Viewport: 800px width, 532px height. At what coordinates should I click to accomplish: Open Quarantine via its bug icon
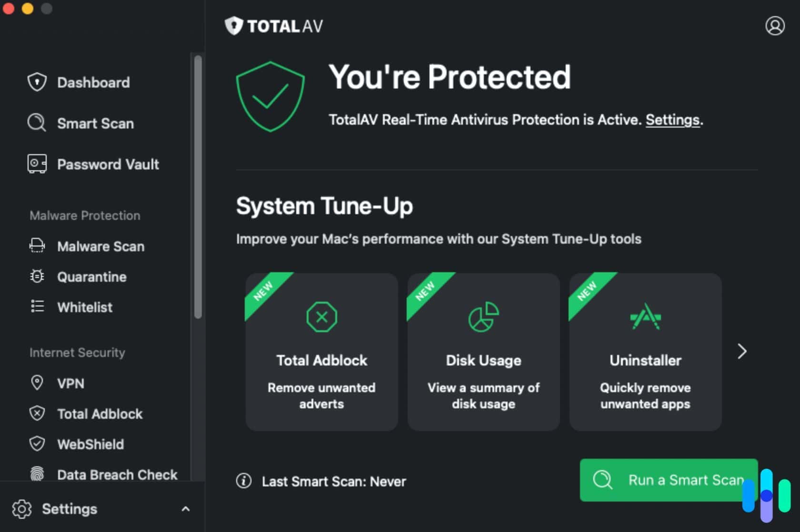click(x=37, y=276)
